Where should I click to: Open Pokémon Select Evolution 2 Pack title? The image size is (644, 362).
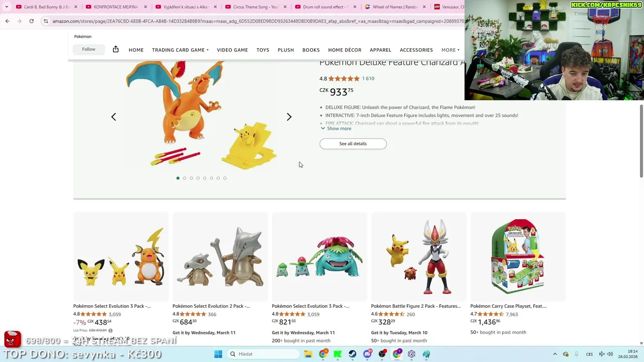pos(211,306)
